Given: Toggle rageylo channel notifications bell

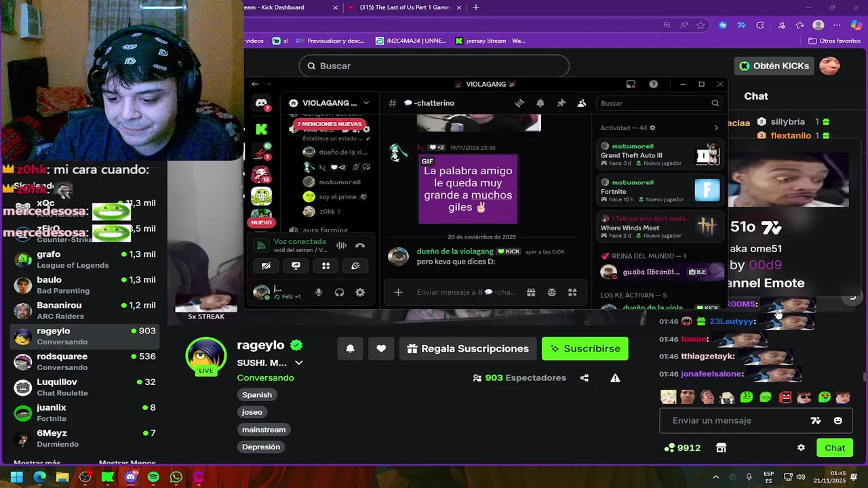Looking at the screenshot, I should (x=350, y=348).
